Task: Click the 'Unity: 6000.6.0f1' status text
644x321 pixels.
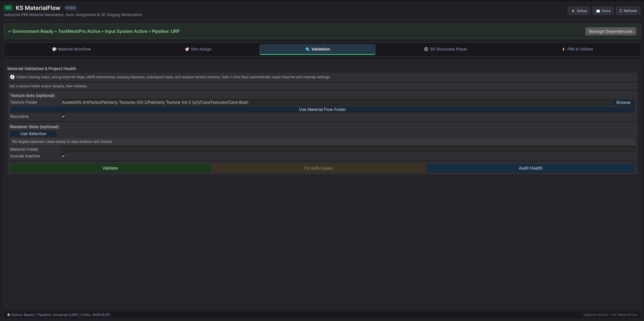Action: tap(96, 315)
